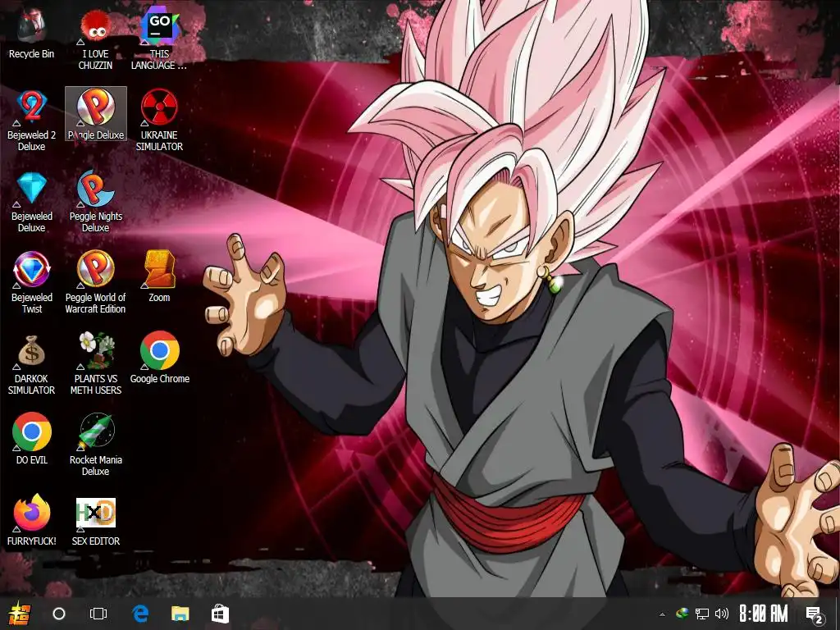The width and height of the screenshot is (840, 630).
Task: Open the Firefox icon in bottom-left desktop column
Action: pyautogui.click(x=31, y=521)
